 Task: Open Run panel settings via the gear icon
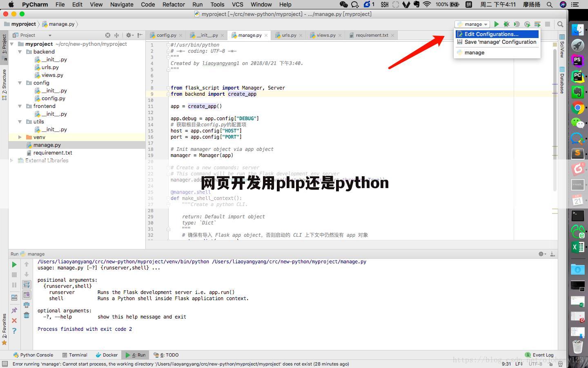tap(541, 254)
